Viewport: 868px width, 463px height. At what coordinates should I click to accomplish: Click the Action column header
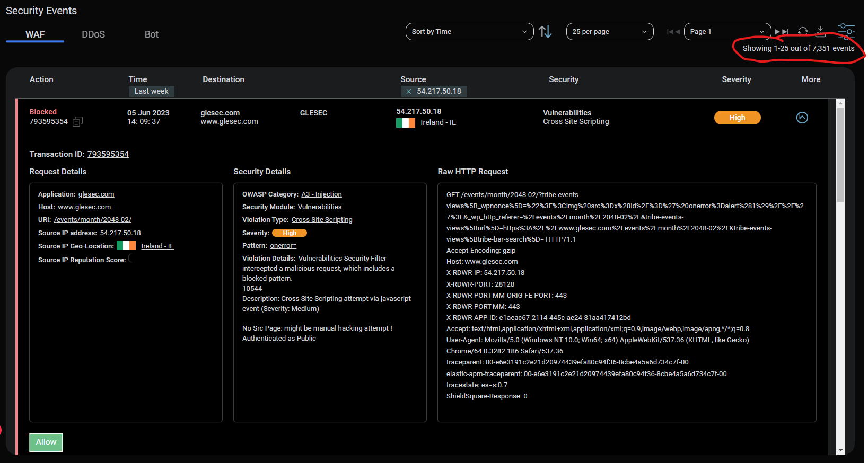coord(41,79)
